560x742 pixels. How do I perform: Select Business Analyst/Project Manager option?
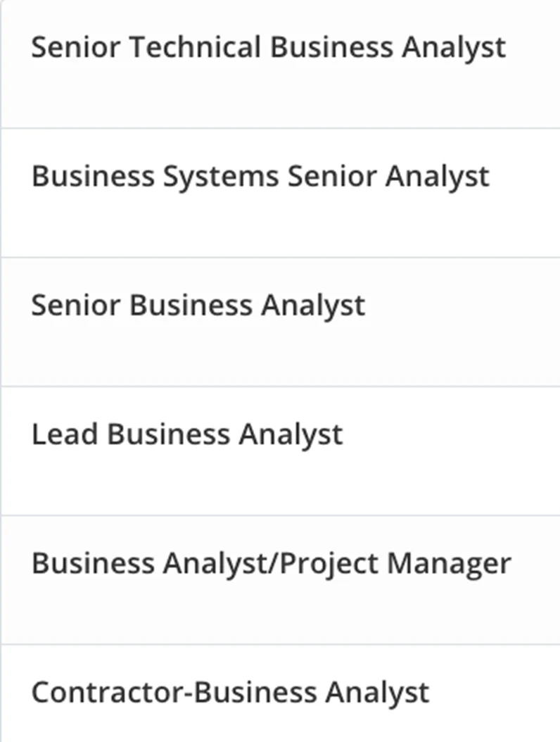(x=271, y=563)
